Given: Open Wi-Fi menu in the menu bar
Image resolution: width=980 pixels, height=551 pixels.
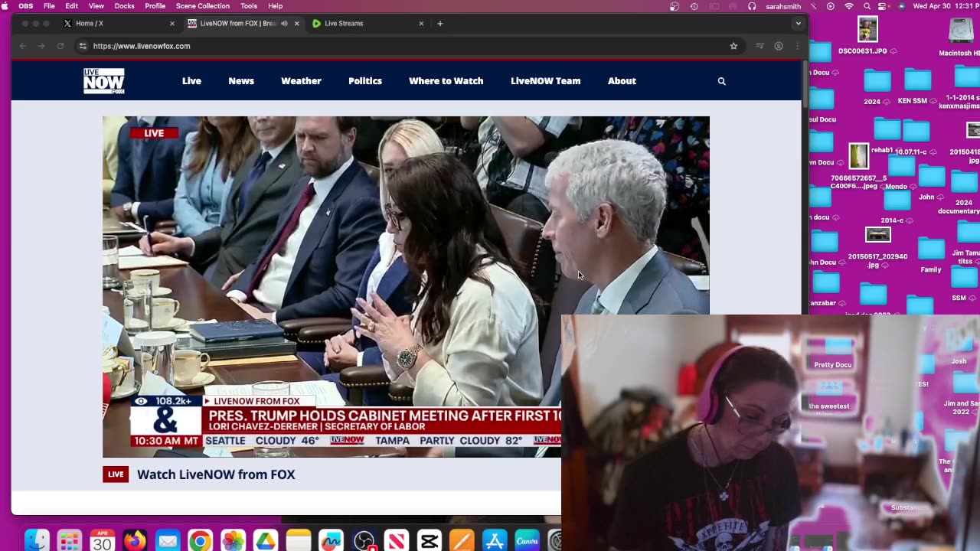Looking at the screenshot, I should 848,6.
